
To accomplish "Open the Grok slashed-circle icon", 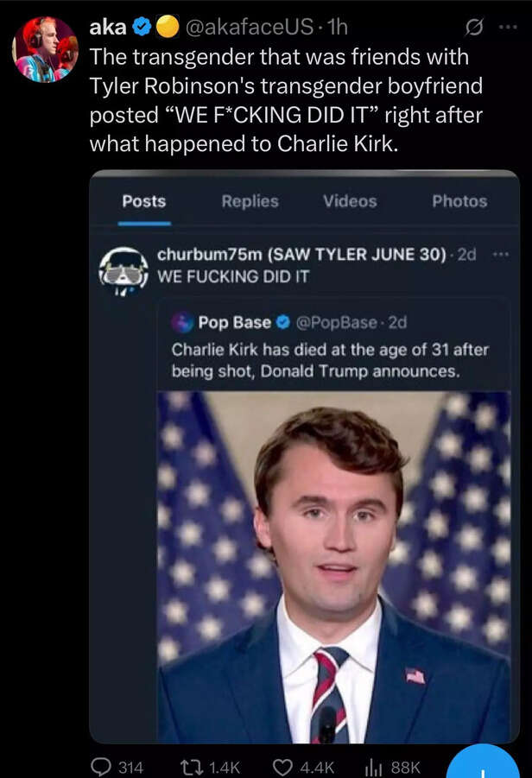I will coord(474,28).
